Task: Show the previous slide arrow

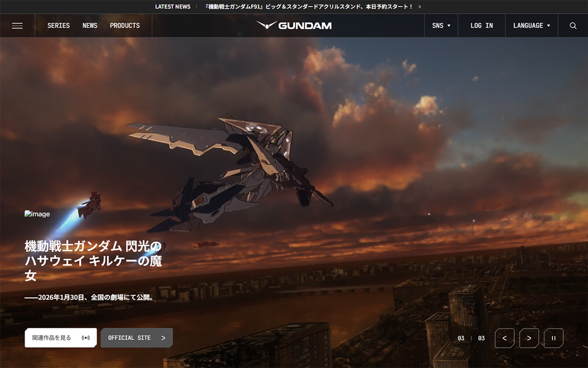Action: point(505,338)
